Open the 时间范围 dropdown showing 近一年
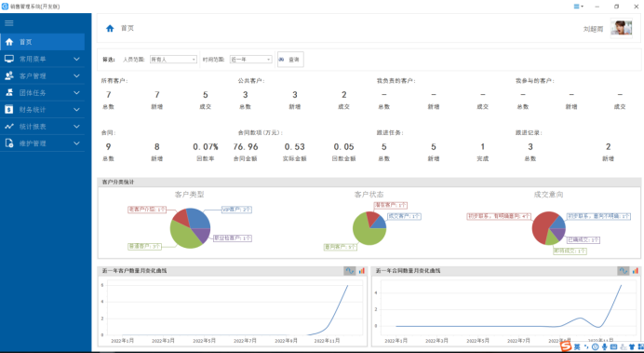The width and height of the screenshot is (644, 353). [250, 60]
